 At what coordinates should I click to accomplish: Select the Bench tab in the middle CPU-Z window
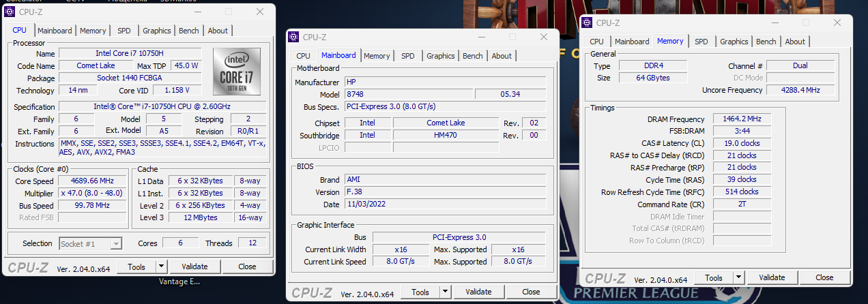473,56
